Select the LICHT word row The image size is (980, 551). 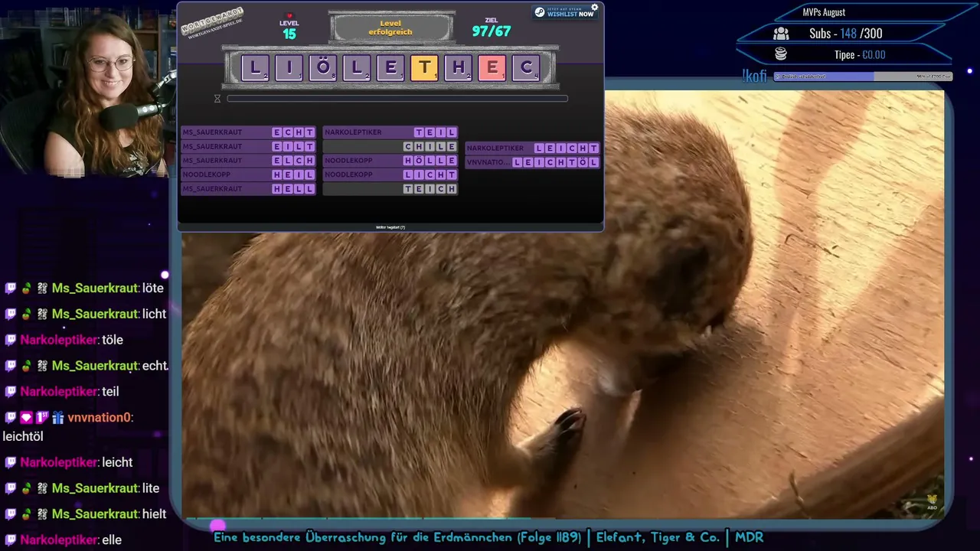click(x=390, y=174)
